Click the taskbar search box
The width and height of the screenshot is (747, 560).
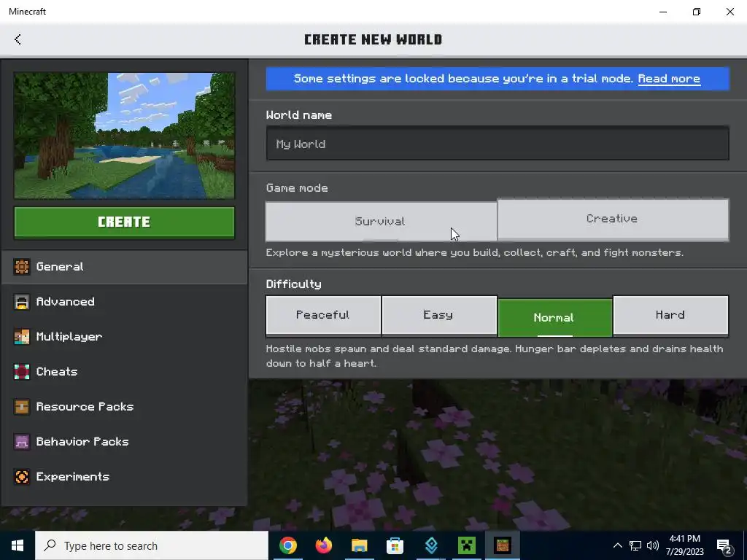pos(152,545)
